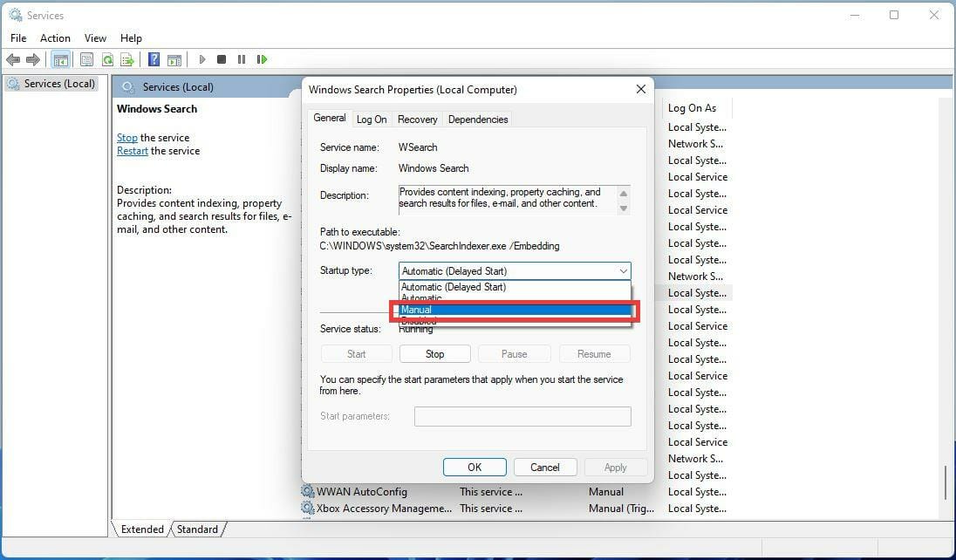Select the WWAN AutoConfig service row

pos(516,491)
